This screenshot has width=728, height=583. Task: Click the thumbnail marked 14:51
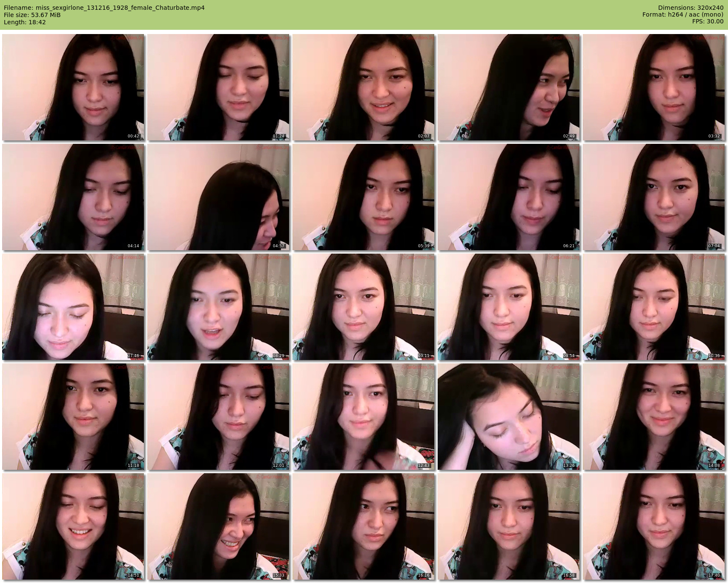tap(73, 526)
